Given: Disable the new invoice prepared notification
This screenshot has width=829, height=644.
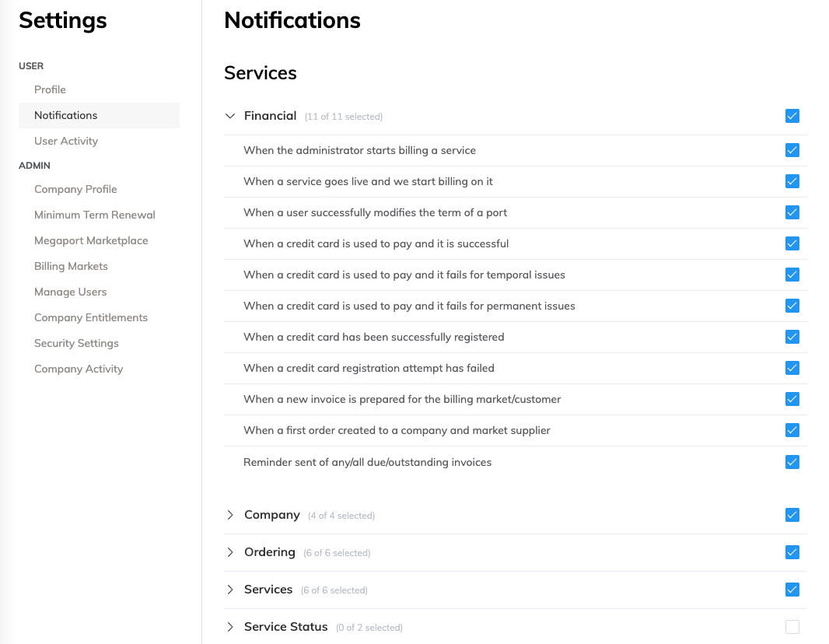Looking at the screenshot, I should pos(792,399).
